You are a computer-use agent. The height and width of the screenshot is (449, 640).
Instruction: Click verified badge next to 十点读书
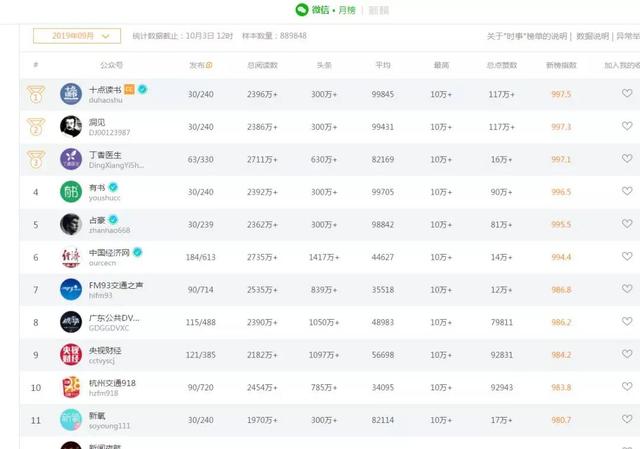142,89
